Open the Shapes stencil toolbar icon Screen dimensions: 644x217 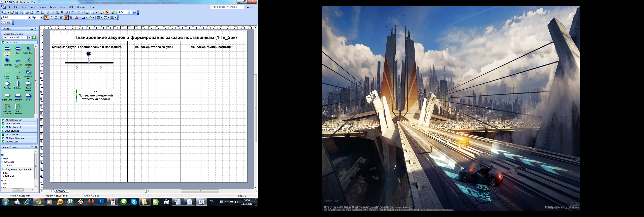(87, 12)
